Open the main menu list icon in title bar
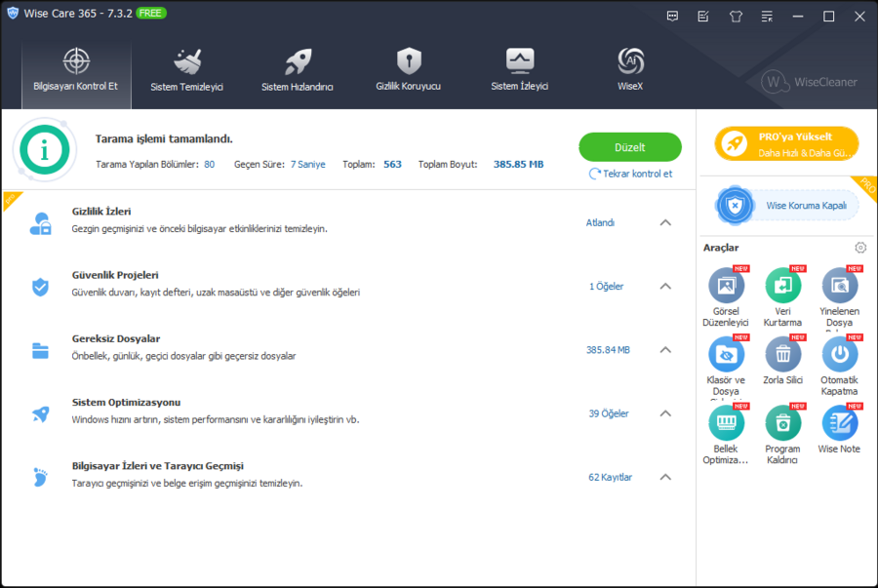 click(x=767, y=17)
